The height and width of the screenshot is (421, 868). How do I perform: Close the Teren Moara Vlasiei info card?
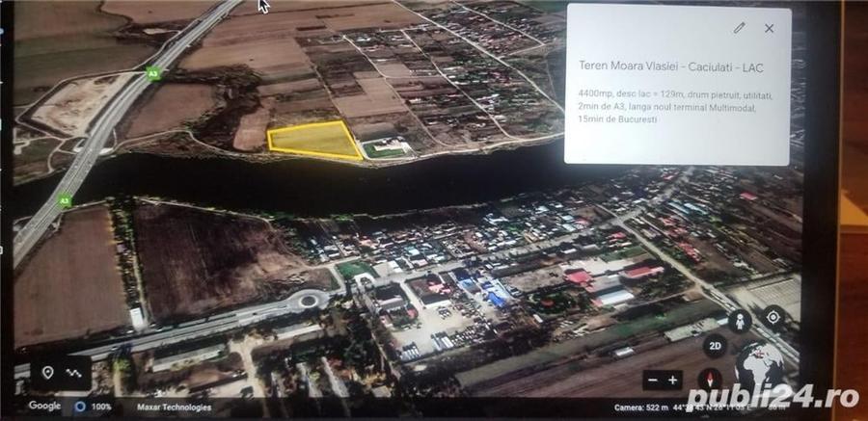769,28
